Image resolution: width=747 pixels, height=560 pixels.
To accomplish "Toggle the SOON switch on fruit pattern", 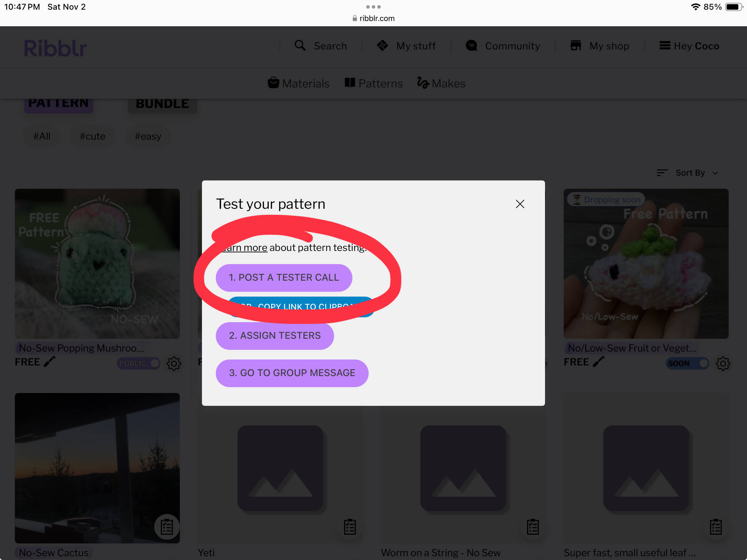I will [688, 363].
